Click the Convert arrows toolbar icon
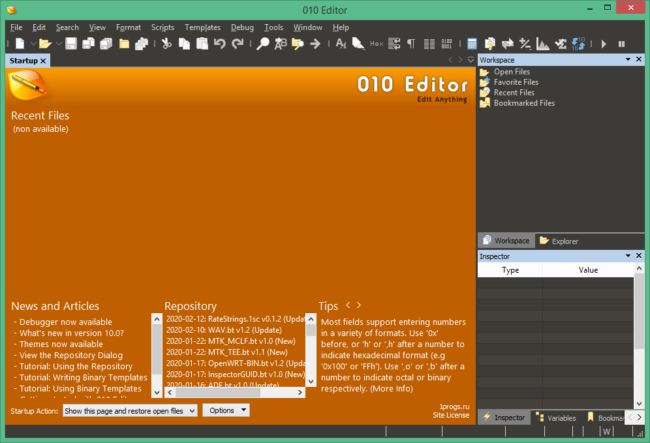650x443 pixels. point(507,44)
